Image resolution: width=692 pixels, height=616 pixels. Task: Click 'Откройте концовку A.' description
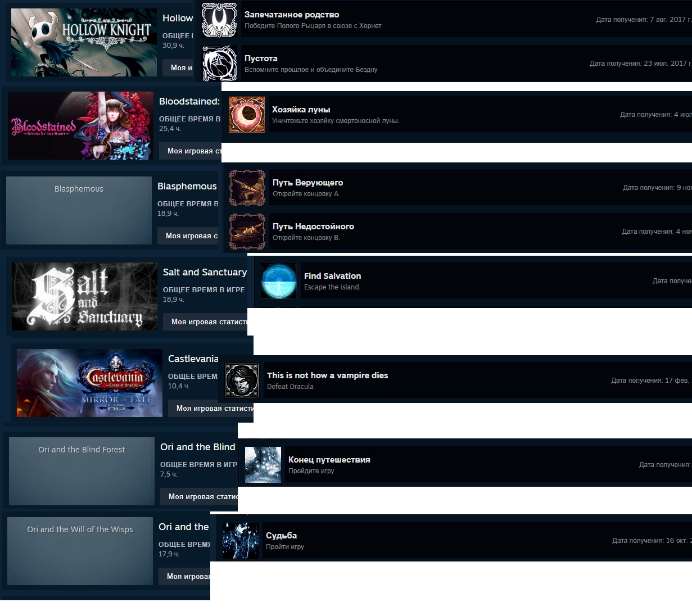click(306, 194)
